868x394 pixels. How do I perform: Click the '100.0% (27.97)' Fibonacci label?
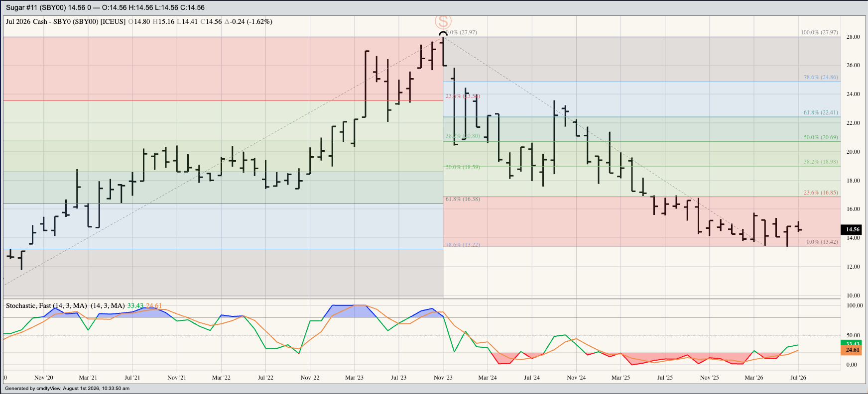pyautogui.click(x=819, y=32)
